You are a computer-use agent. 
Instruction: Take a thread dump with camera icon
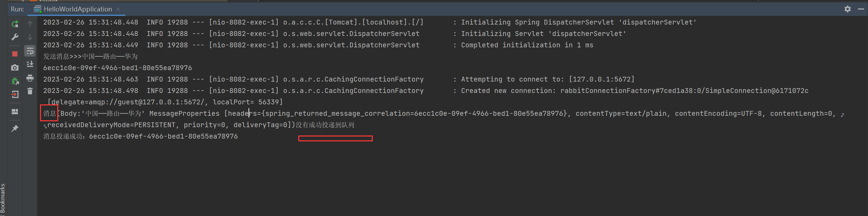coord(15,67)
